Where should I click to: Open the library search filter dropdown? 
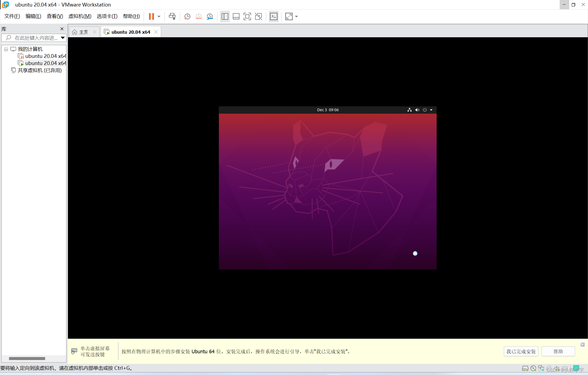pos(63,38)
